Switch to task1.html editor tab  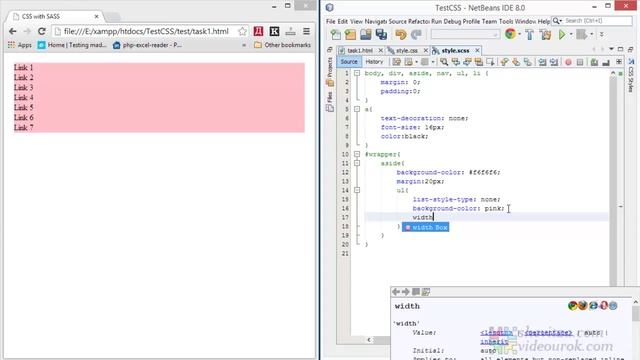tap(360, 50)
